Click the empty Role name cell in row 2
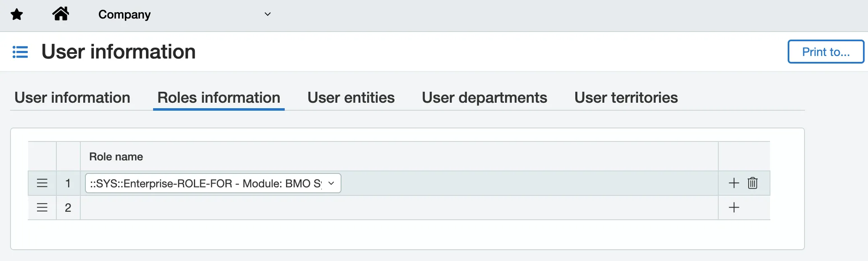868x261 pixels. tap(399, 208)
